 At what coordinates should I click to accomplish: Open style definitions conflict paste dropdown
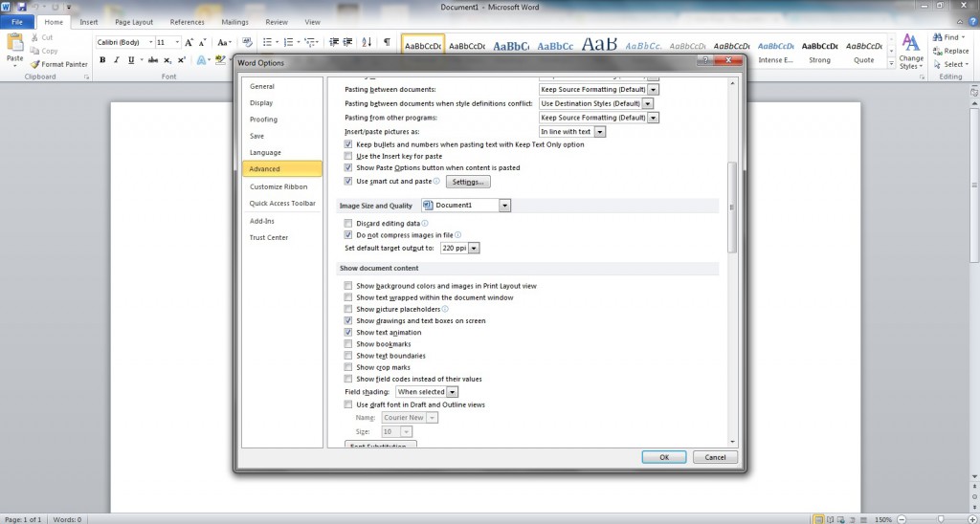coord(648,103)
